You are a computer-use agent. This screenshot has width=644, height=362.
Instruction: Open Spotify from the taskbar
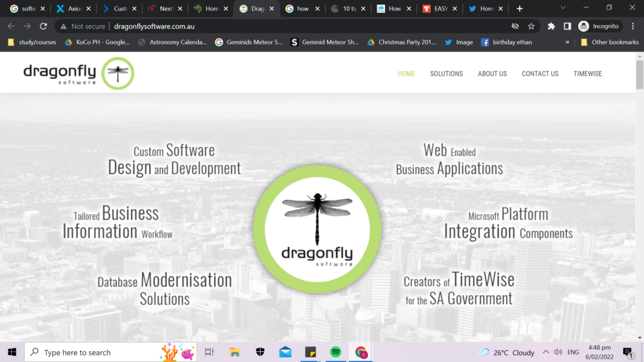click(336, 352)
